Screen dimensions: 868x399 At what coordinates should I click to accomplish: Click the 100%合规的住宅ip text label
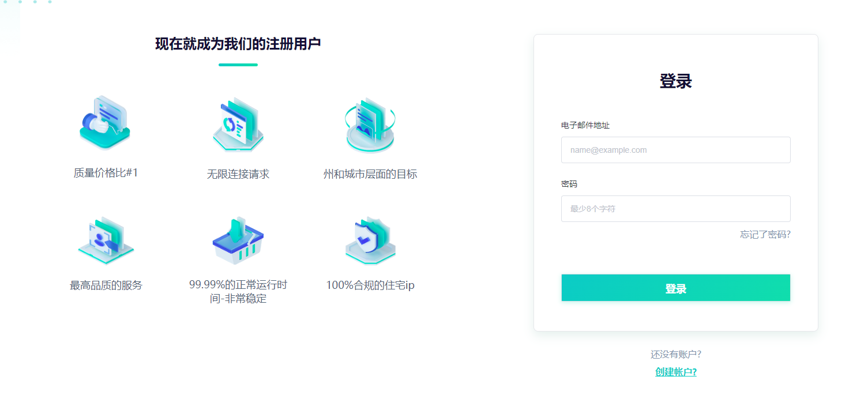(370, 285)
